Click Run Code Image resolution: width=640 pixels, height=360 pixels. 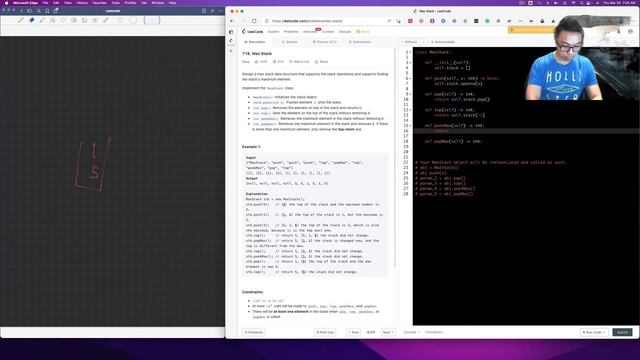[594, 332]
